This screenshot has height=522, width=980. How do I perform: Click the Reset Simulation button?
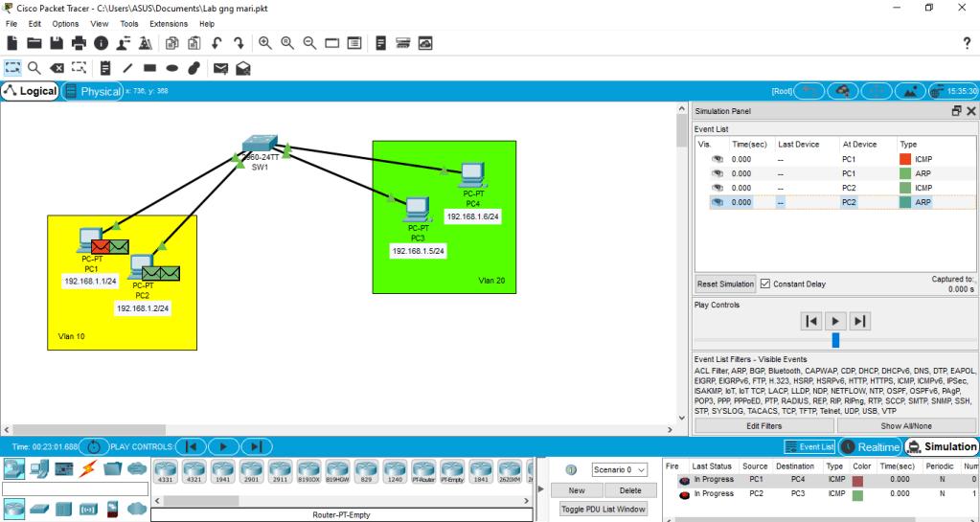tap(725, 284)
